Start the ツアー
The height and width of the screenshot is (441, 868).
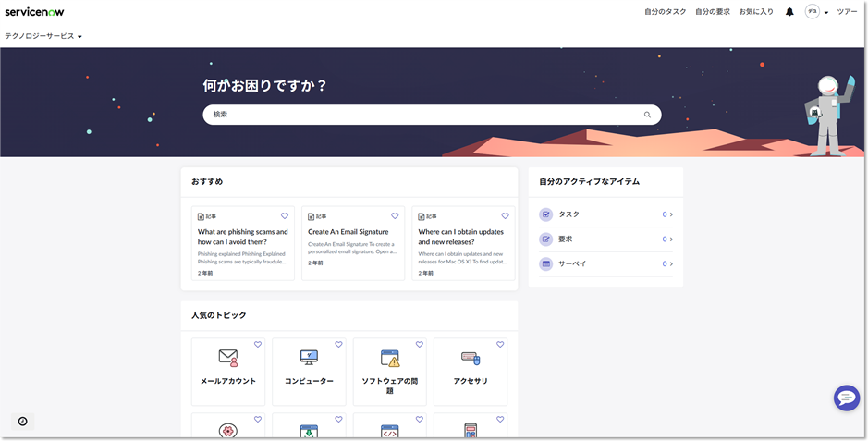pyautogui.click(x=847, y=12)
